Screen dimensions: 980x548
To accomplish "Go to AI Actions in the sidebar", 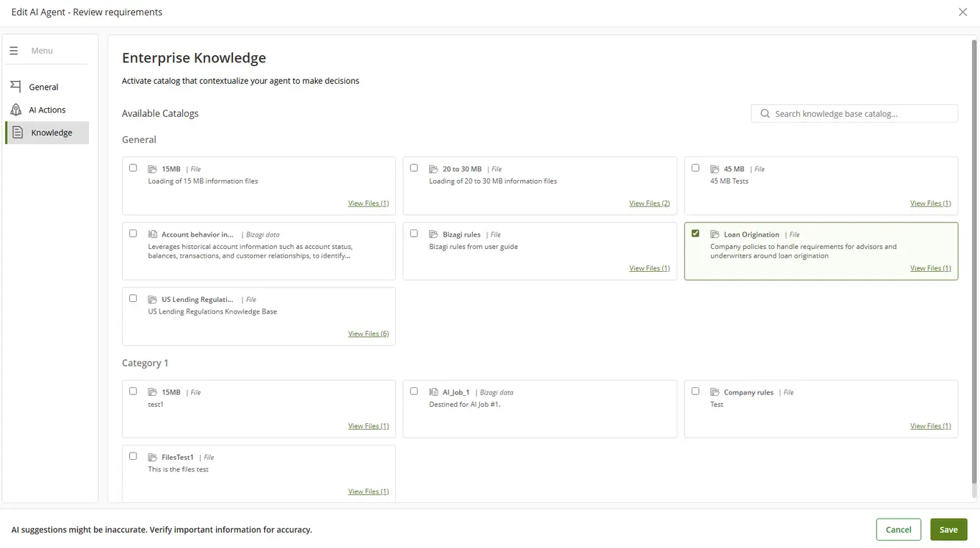I will [47, 110].
